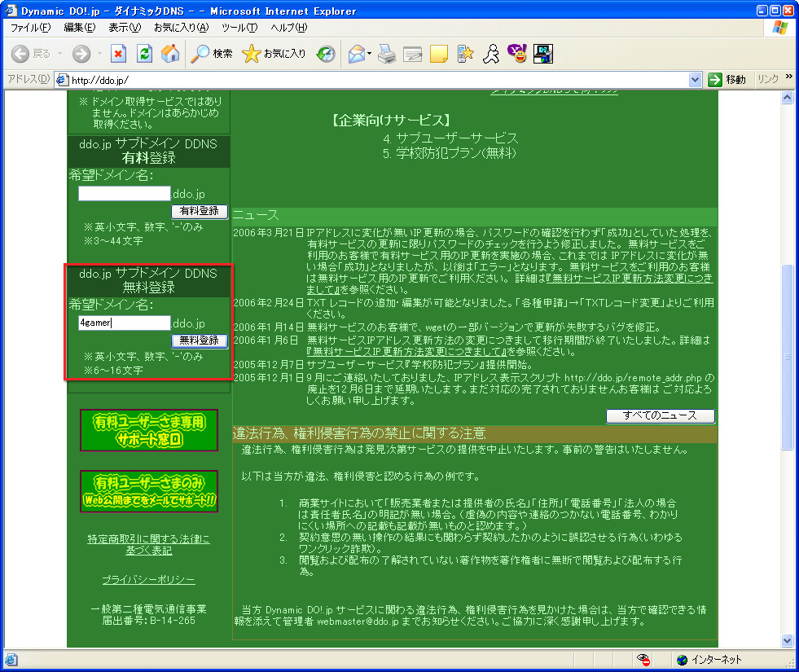
Task: Open the ツール(T) menu
Action: [x=239, y=28]
